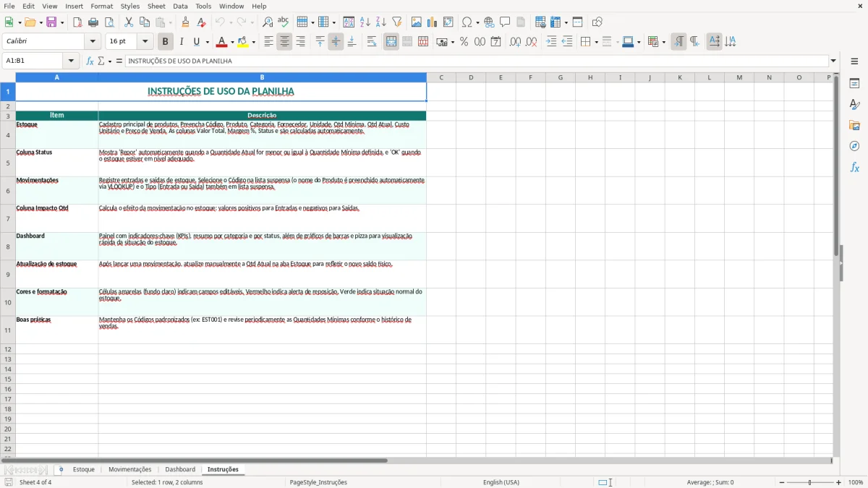
Task: Open Paste options dropdown arrow
Action: (170, 22)
